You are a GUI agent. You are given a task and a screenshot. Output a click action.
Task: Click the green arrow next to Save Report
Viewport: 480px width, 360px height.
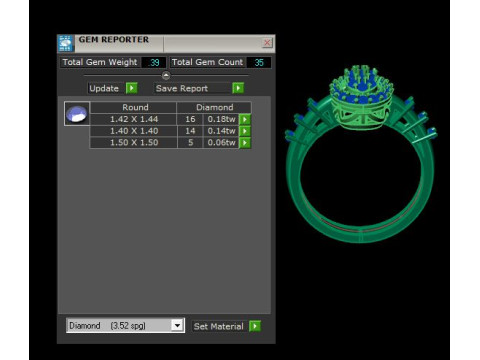(238, 88)
